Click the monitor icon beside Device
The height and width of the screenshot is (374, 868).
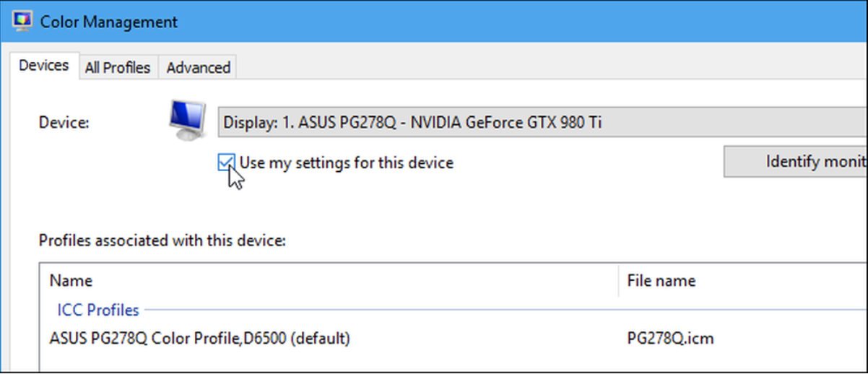[187, 120]
